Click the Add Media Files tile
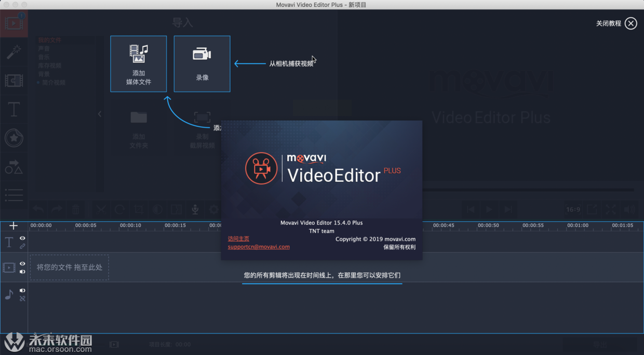The width and height of the screenshot is (644, 355). tap(138, 64)
